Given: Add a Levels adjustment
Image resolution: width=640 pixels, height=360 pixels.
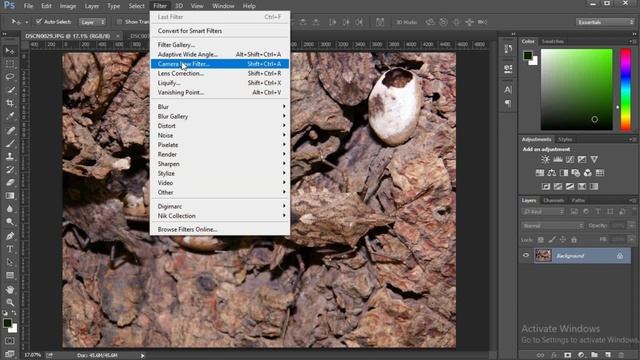Looking at the screenshot, I should pyautogui.click(x=558, y=160).
